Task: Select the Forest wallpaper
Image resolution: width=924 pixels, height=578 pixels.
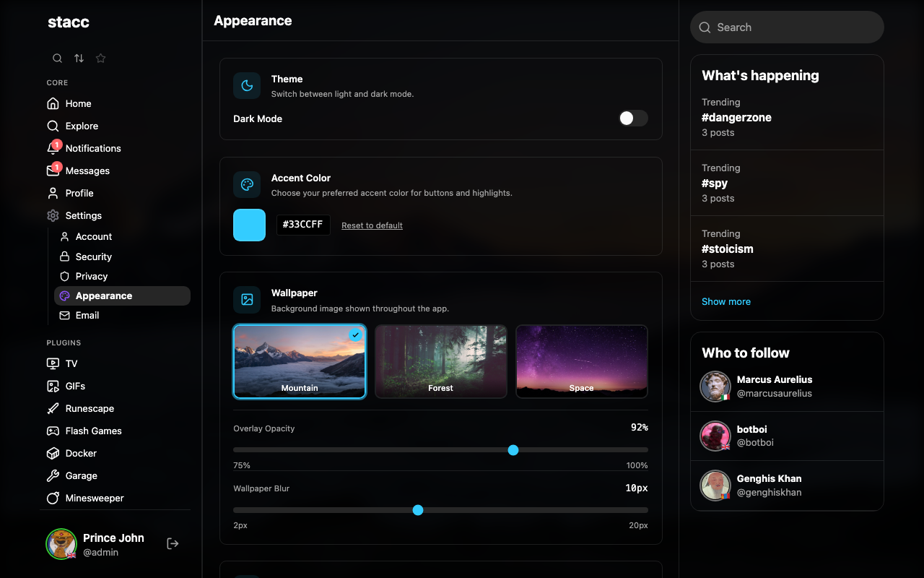Action: point(440,361)
